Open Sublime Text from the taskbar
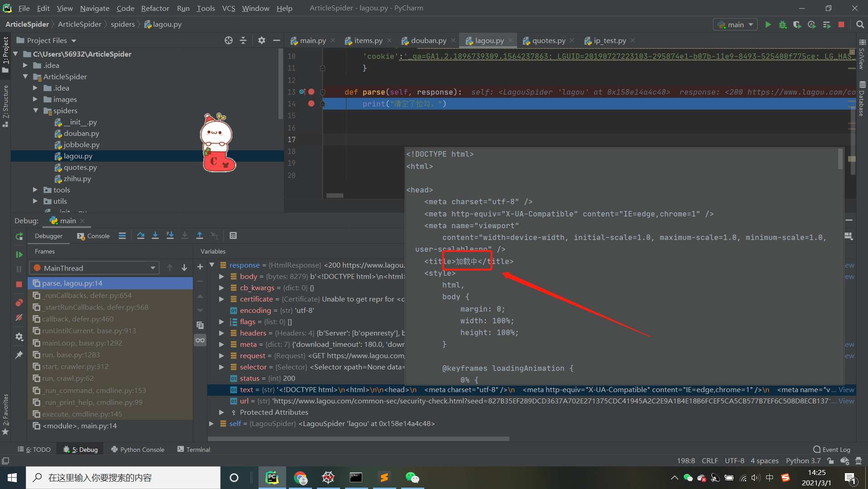868x489 pixels. [384, 478]
